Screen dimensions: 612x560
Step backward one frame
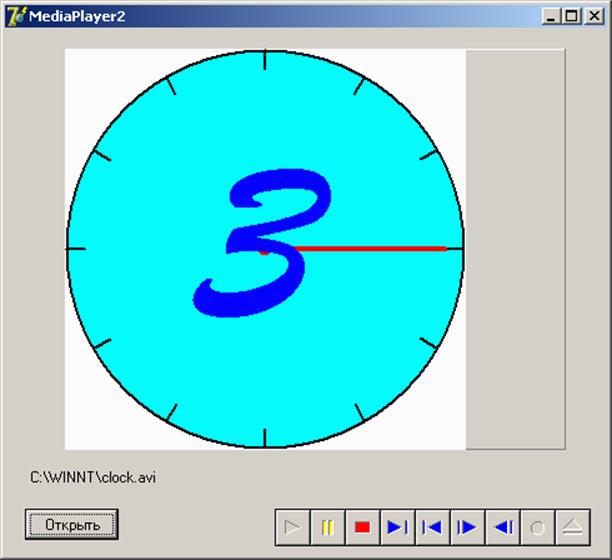503,527
